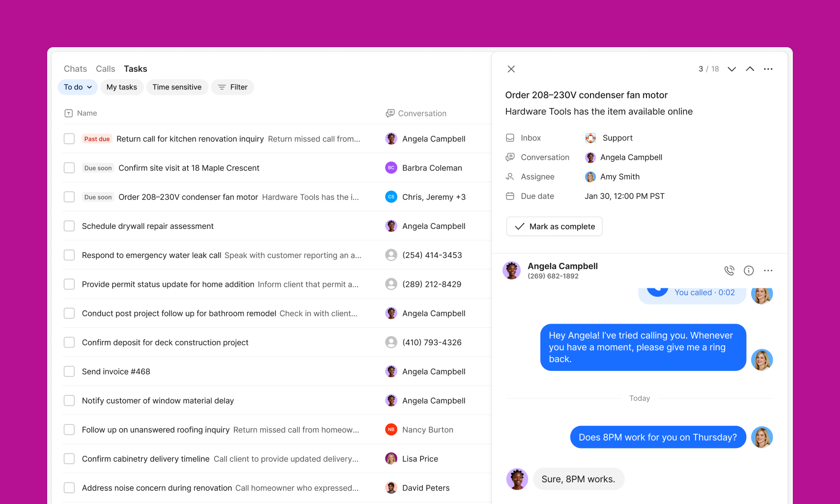This screenshot has width=840, height=504.
Task: Call Angela Campbell with phone icon
Action: [729, 270]
